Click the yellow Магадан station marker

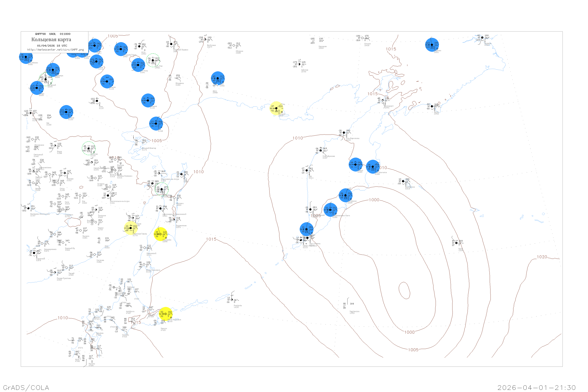pyautogui.click(x=276, y=109)
